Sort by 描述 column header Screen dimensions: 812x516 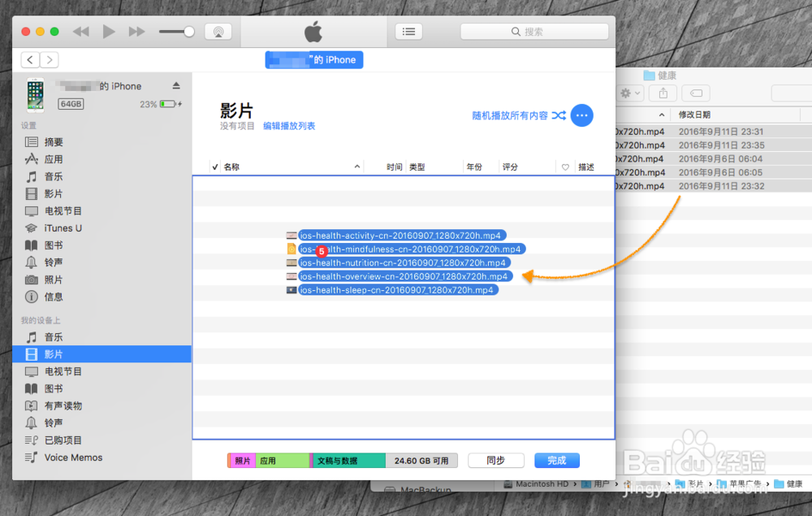click(586, 167)
